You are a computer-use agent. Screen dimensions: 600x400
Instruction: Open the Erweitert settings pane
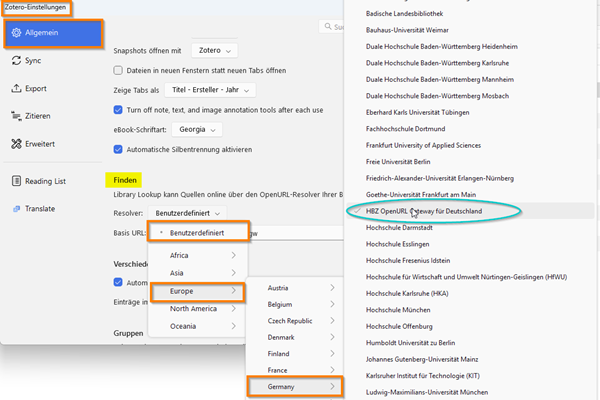(x=54, y=144)
